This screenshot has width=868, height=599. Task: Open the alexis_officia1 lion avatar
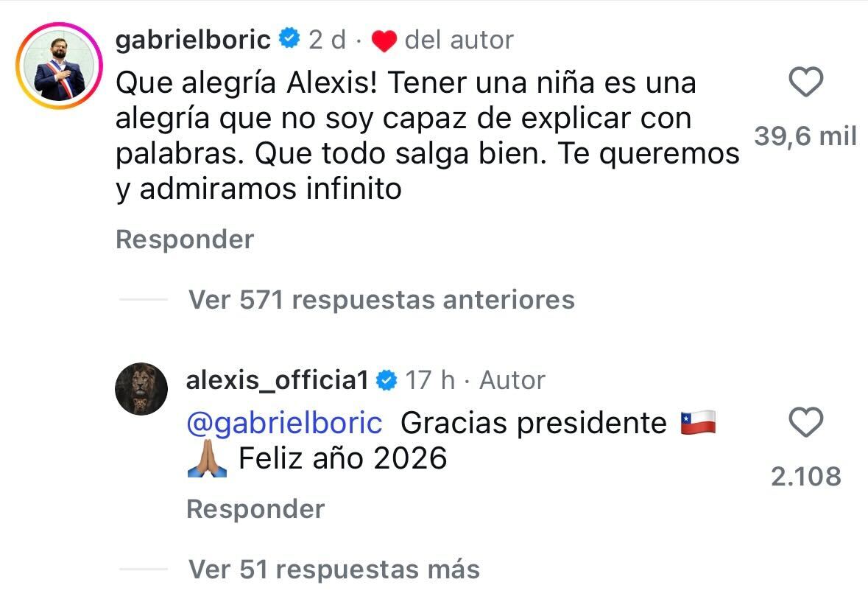[x=141, y=389]
